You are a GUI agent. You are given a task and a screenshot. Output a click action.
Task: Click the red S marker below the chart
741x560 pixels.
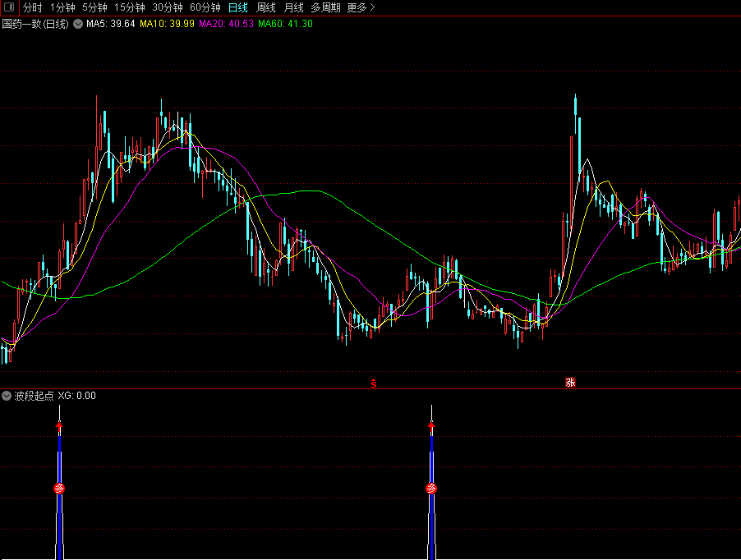click(374, 383)
